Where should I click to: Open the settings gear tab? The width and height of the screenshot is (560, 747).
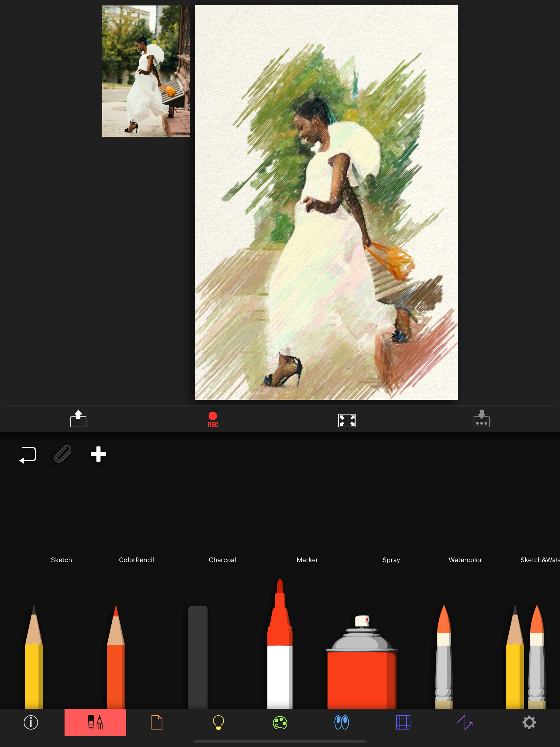pyautogui.click(x=529, y=722)
